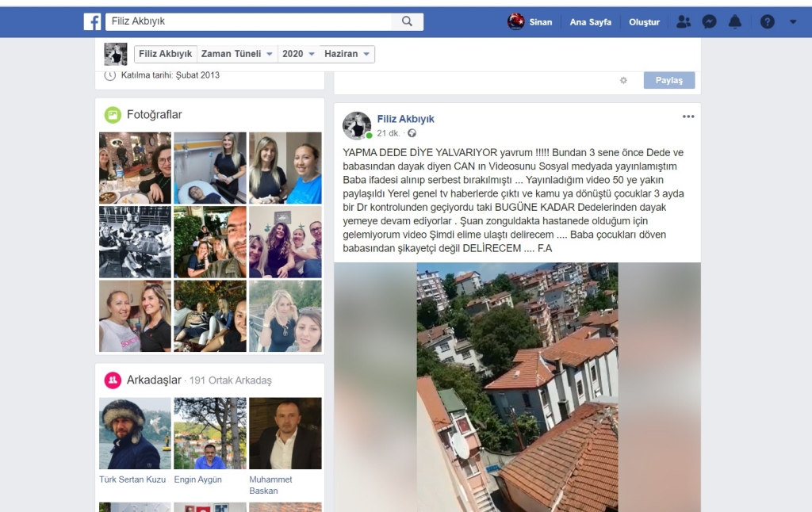This screenshot has width=812, height=512.
Task: Go to Ana Sayfa
Action: click(x=590, y=22)
